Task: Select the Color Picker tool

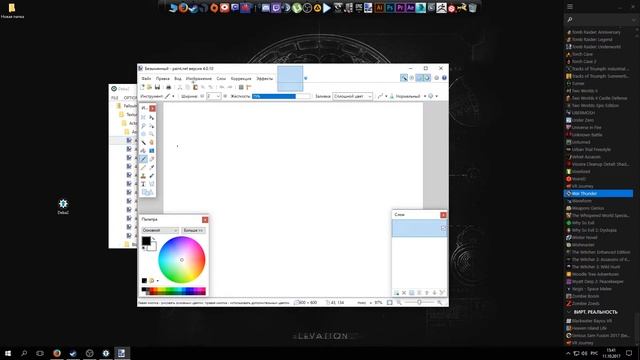Action: 151,167
